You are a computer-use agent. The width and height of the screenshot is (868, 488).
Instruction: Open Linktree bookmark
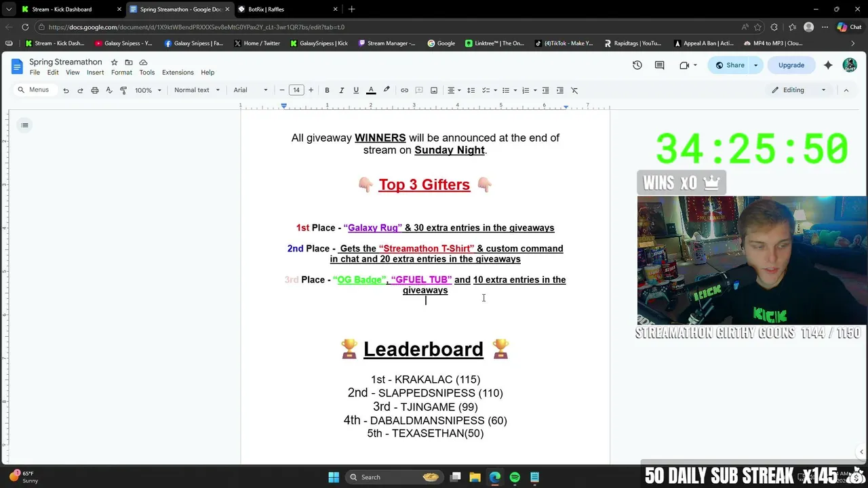pos(494,43)
